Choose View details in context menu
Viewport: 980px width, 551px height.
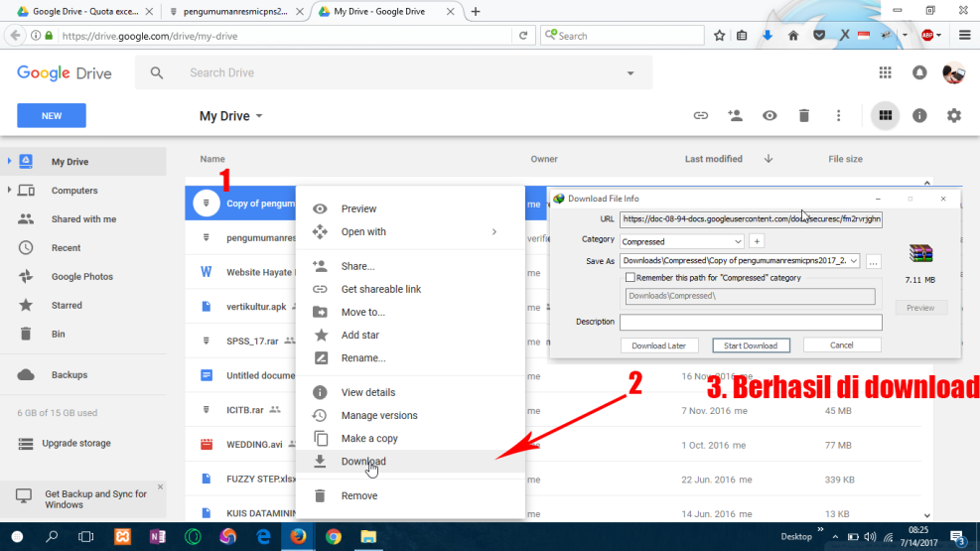pos(410,392)
